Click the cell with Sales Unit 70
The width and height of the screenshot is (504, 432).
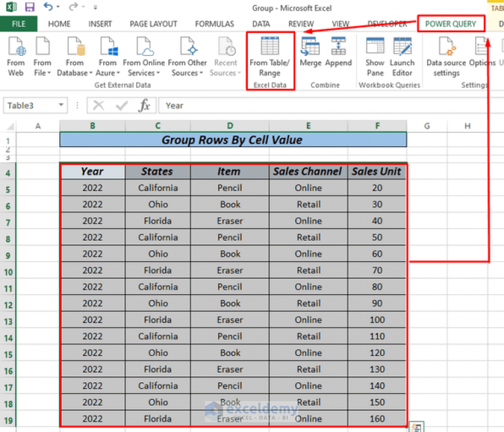click(x=377, y=270)
